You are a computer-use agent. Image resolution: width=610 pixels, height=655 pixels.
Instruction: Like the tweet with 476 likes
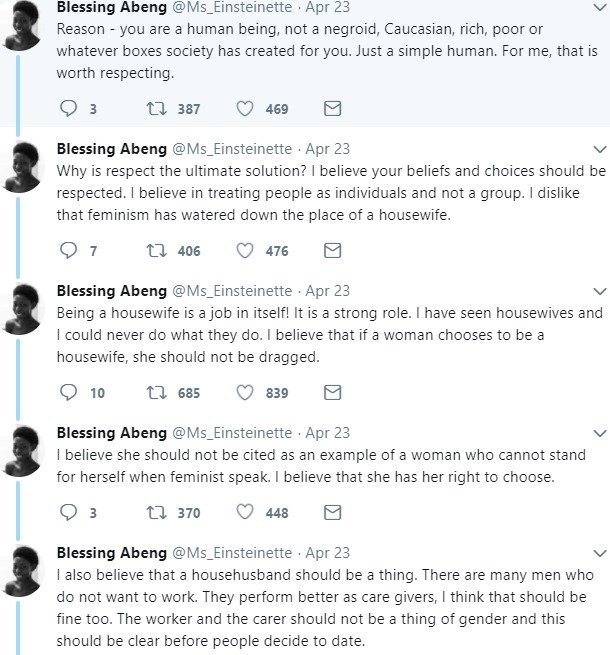click(245, 250)
